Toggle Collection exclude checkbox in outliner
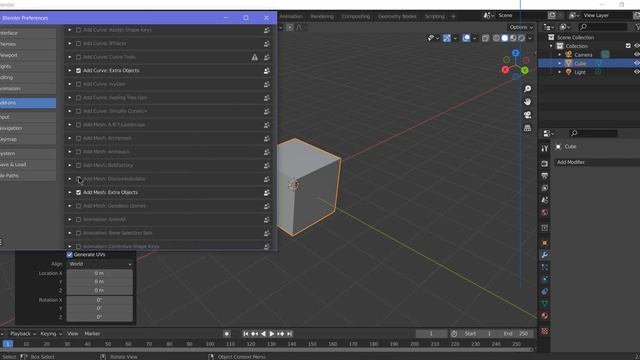This screenshot has width=640, height=360. (x=628, y=46)
